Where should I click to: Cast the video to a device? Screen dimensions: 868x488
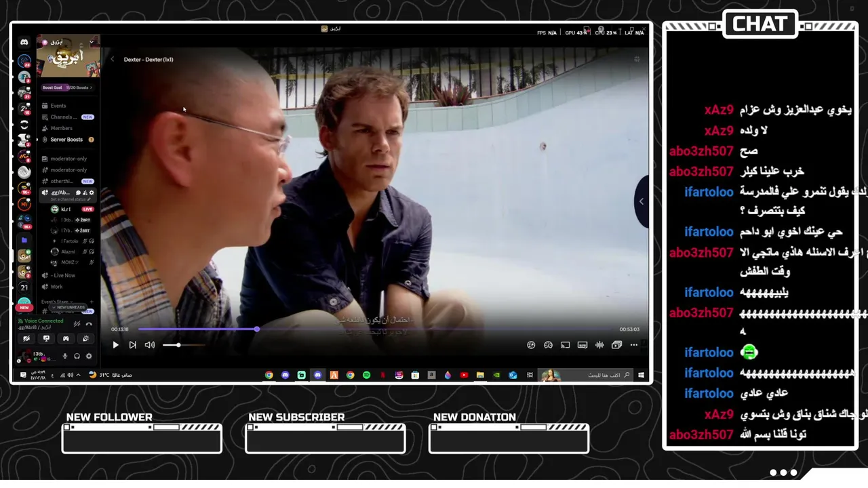565,345
